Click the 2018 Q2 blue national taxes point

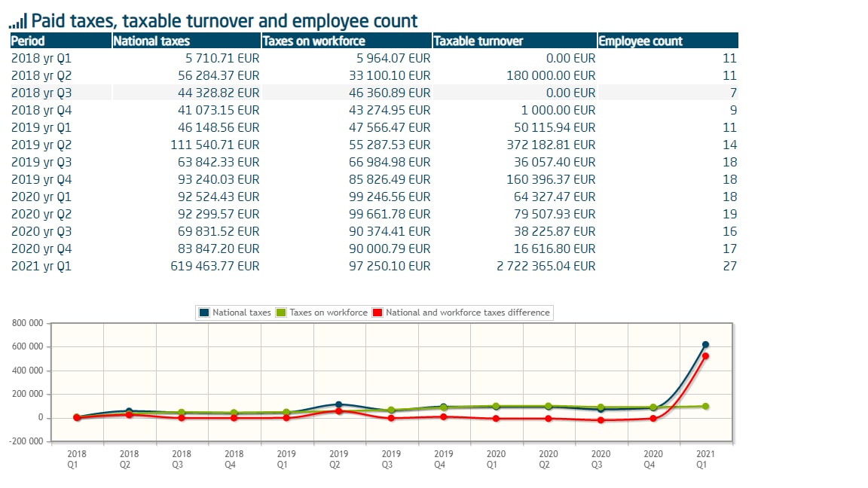(129, 412)
